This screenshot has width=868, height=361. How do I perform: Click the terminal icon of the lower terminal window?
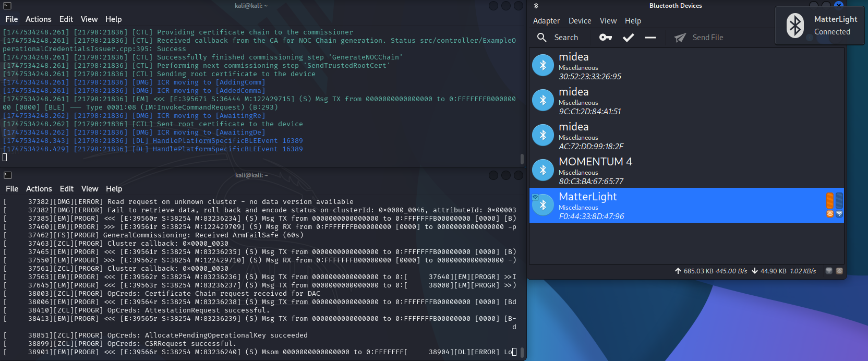point(7,175)
